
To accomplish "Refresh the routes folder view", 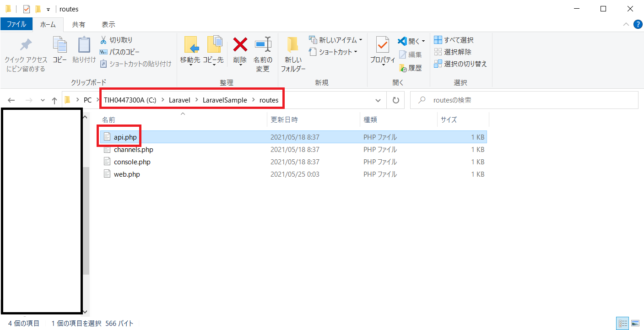I will (x=396, y=100).
